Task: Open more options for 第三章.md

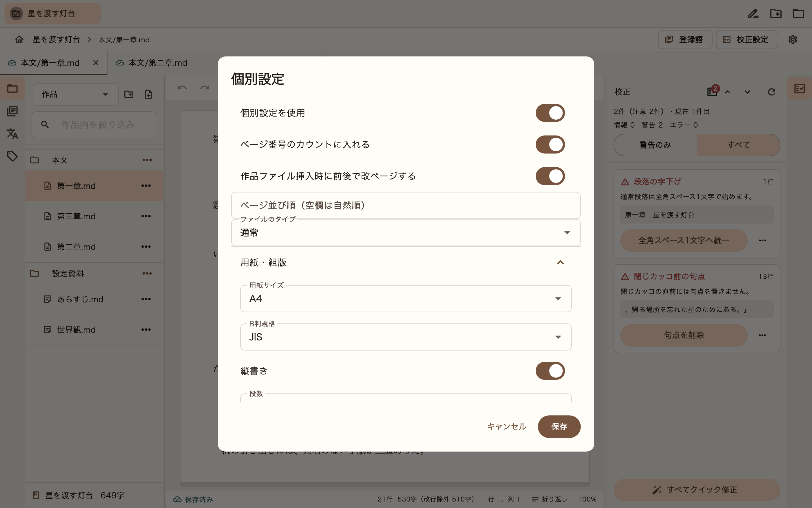Action: (x=146, y=216)
